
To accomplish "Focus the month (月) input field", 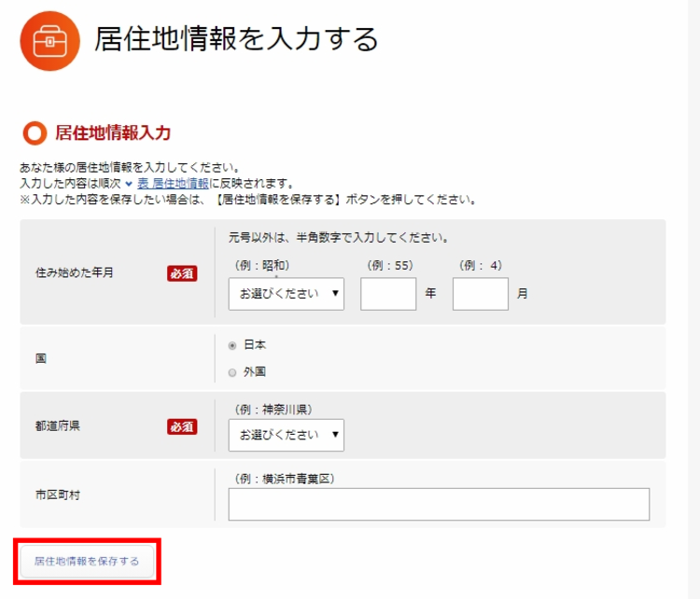I will pyautogui.click(x=481, y=294).
